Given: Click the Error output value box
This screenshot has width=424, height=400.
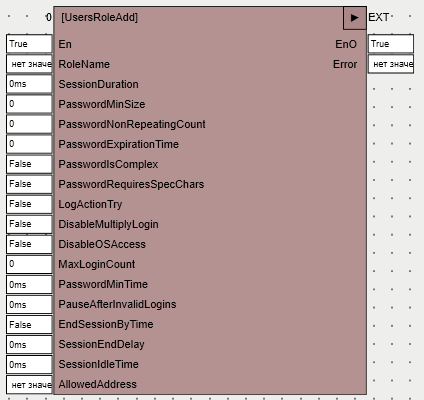Looking at the screenshot, I should point(391,64).
